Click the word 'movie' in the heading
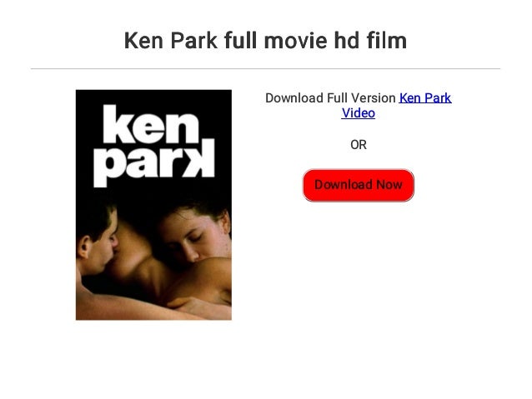 pos(295,40)
